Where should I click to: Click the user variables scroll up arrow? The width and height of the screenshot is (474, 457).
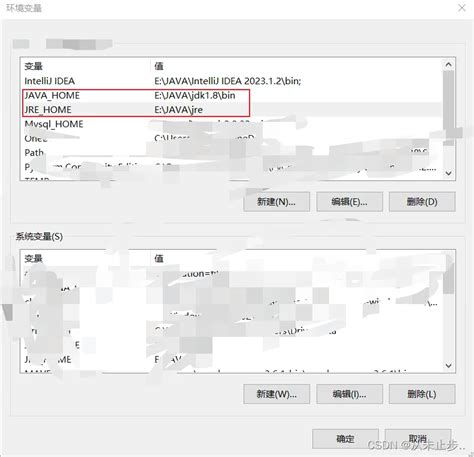point(449,65)
